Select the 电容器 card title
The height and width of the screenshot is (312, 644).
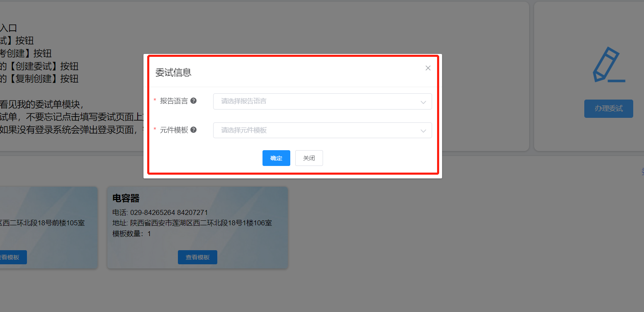coord(126,199)
